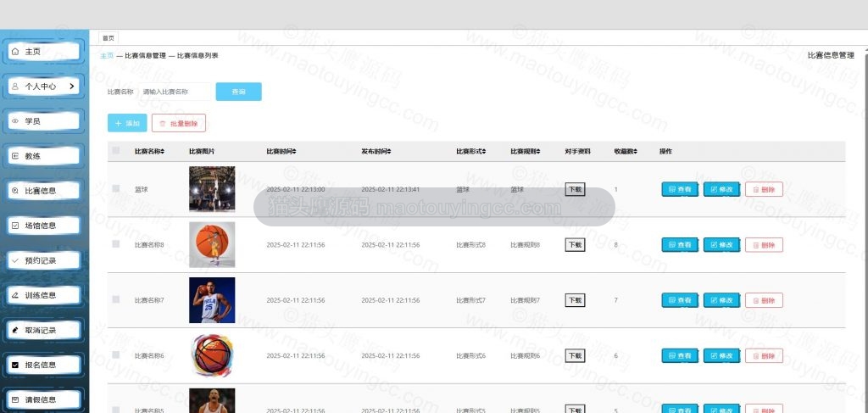This screenshot has height=413, width=868.
Task: Click 删除 for the 篮球 row
Action: [x=764, y=189]
